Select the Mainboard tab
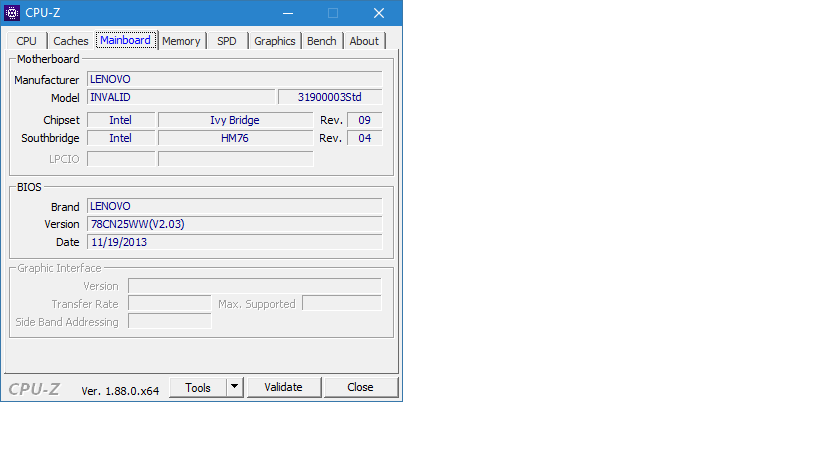 click(125, 40)
